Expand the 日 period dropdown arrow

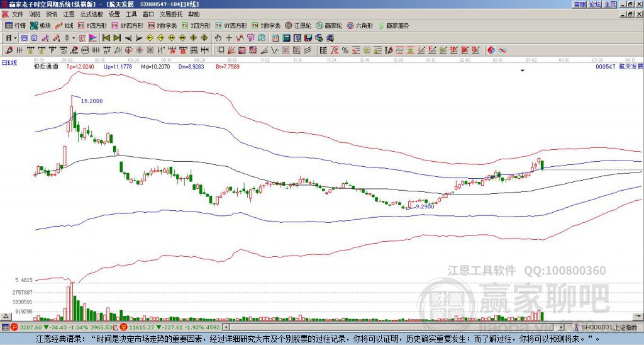click(x=16, y=38)
